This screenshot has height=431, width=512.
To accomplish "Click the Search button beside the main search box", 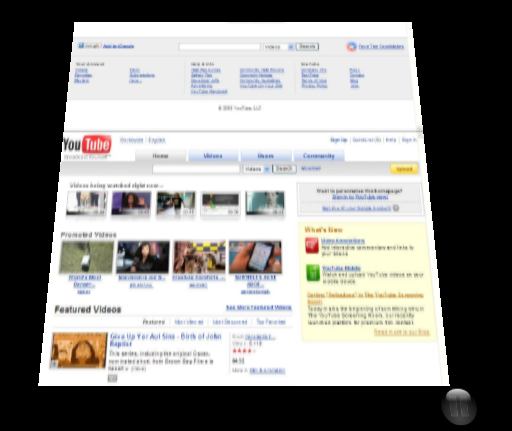I will pyautogui.click(x=284, y=169).
